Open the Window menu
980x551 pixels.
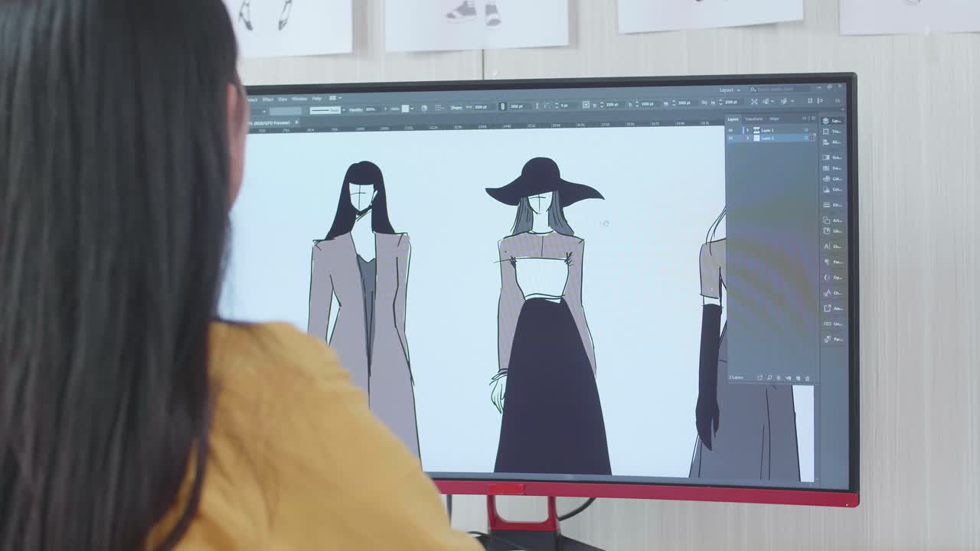pos(299,99)
